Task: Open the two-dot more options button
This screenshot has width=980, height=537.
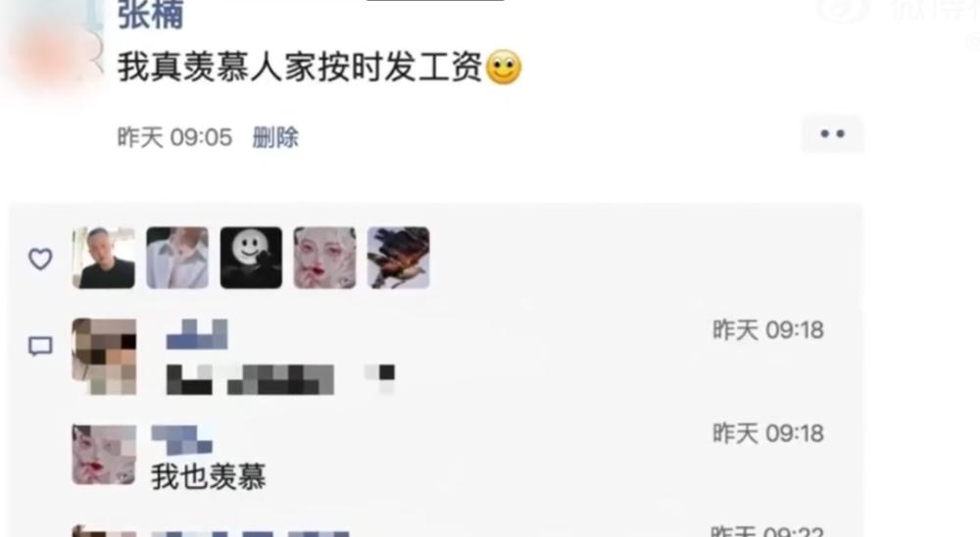Action: [x=832, y=134]
